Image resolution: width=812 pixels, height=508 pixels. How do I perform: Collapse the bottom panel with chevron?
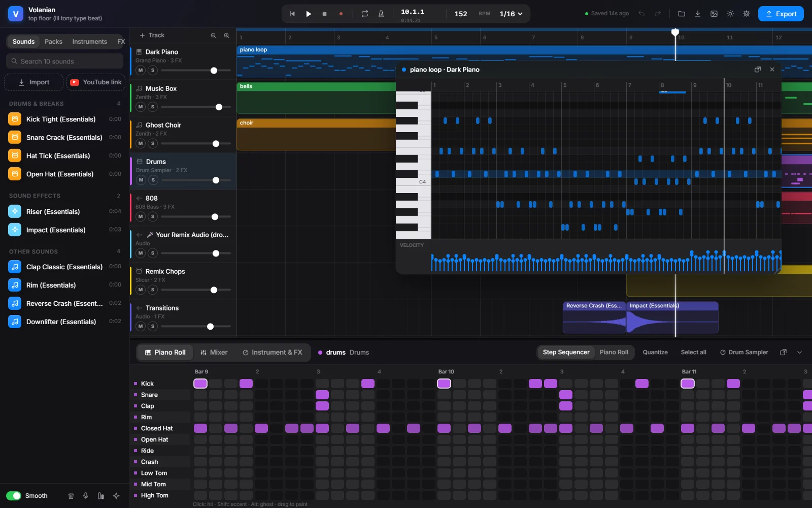pos(800,353)
